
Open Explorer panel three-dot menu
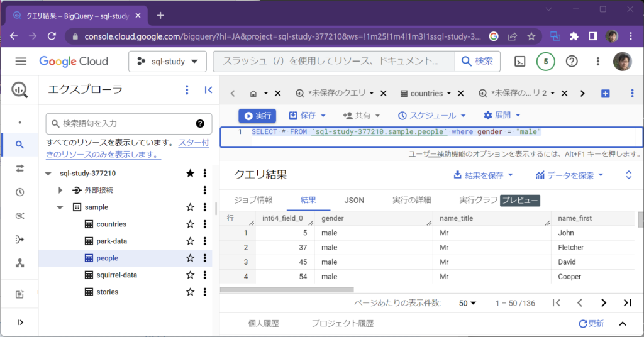point(187,90)
